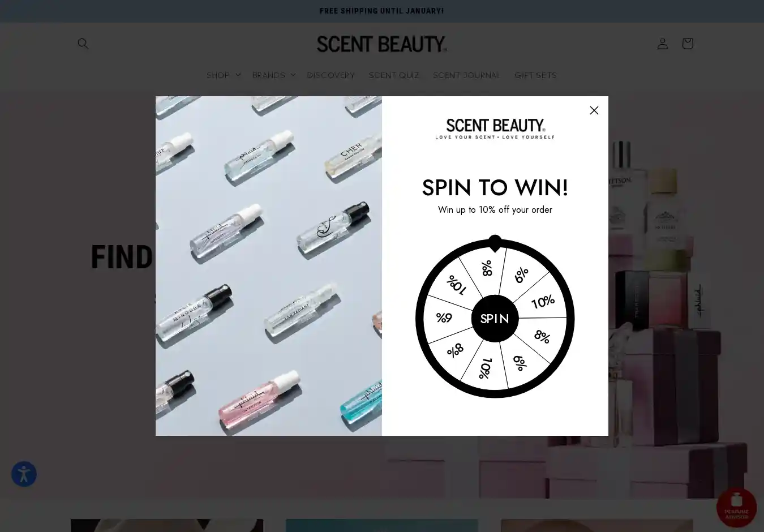Viewport: 764px width, 532px height.
Task: Click the SPIN button on wheel
Action: coord(495,319)
